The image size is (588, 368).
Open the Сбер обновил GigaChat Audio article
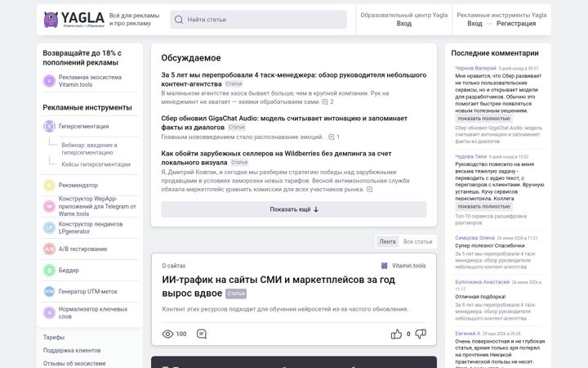point(284,123)
